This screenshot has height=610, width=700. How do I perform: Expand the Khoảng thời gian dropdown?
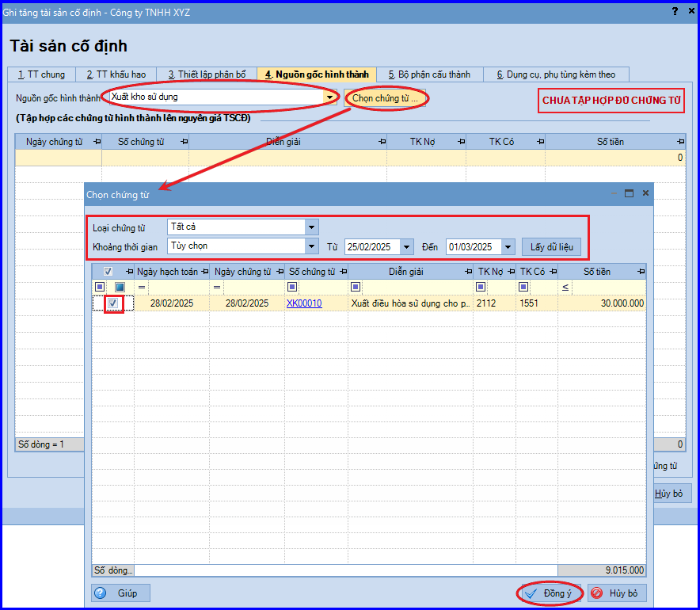311,246
